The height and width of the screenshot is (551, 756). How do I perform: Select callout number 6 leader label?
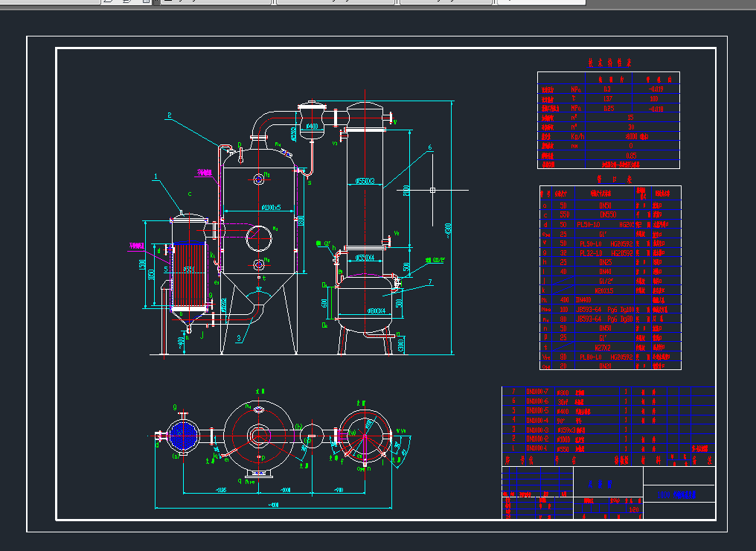coord(429,147)
